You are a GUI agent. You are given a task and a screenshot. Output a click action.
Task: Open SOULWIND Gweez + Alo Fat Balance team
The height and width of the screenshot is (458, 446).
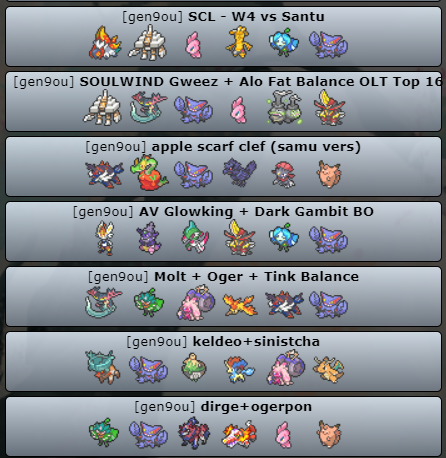tap(223, 102)
